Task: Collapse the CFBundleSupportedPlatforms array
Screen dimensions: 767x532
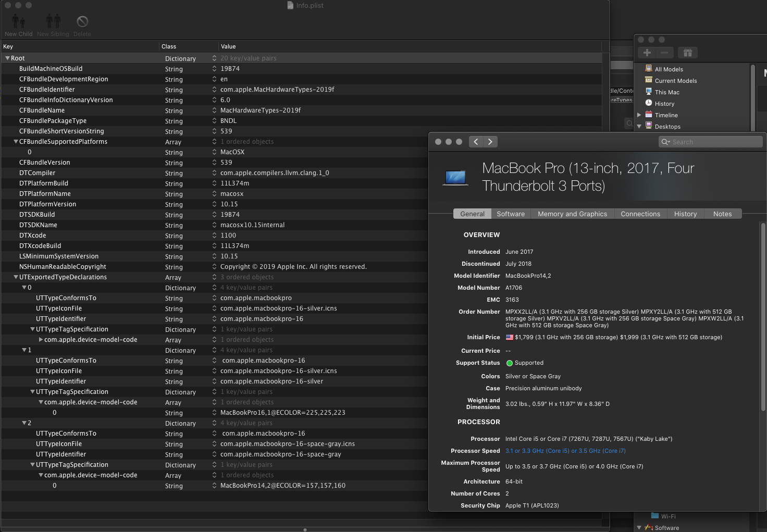Action: (16, 142)
